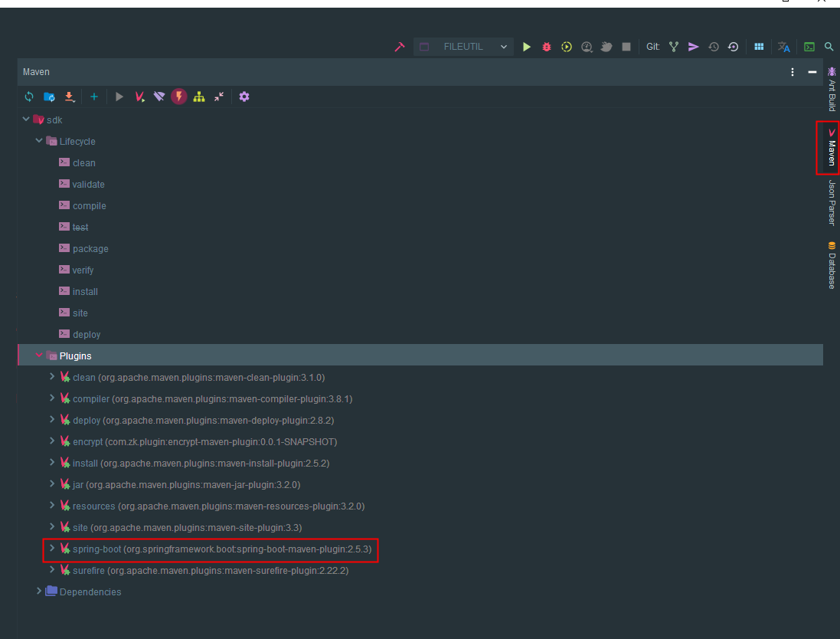
Task: Execute a Maven goal using the M icon
Action: 139,96
